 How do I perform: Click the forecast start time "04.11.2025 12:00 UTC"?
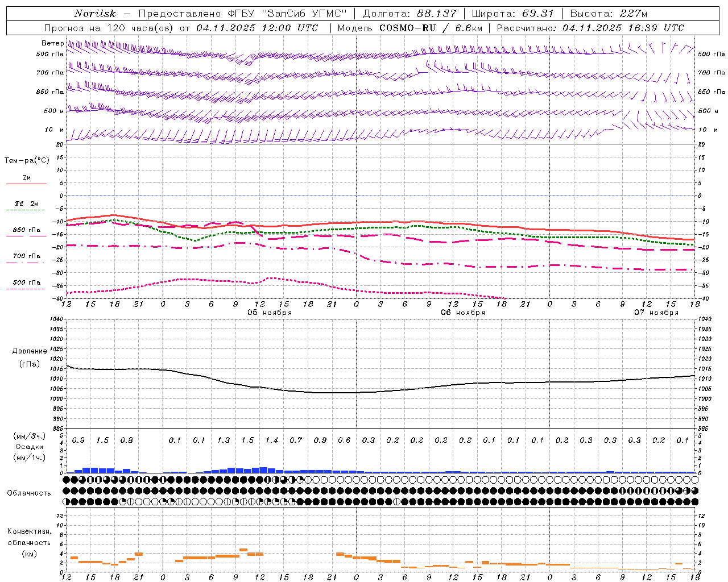tap(257, 28)
